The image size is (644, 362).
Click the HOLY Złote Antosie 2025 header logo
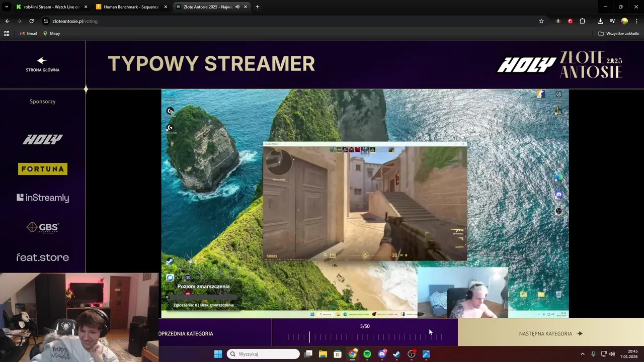[x=559, y=64]
